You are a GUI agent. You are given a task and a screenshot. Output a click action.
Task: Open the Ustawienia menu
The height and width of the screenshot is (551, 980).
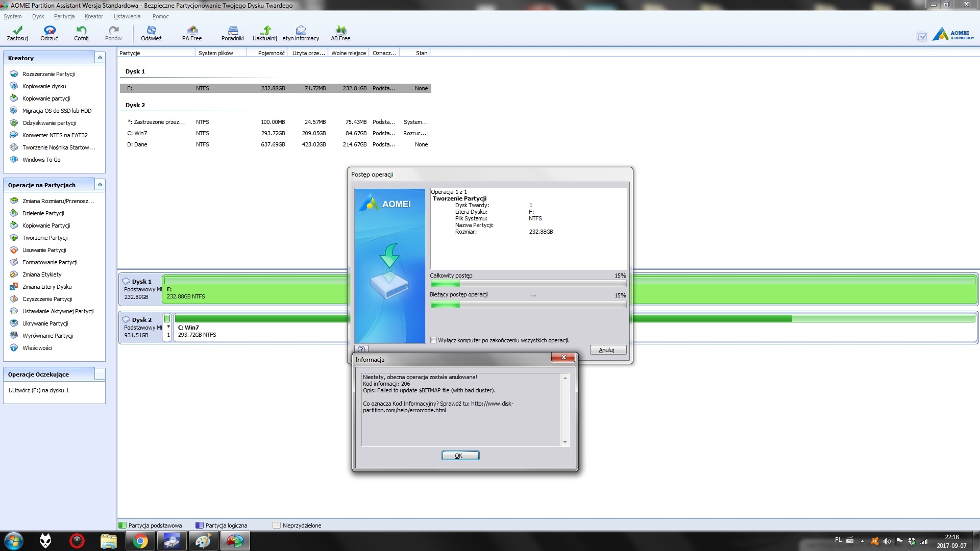pos(127,16)
